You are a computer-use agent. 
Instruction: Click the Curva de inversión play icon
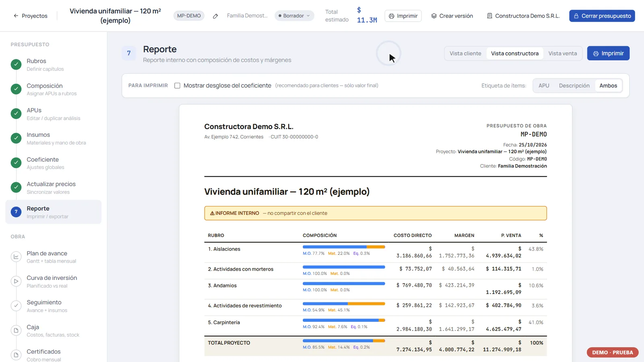[x=16, y=281]
